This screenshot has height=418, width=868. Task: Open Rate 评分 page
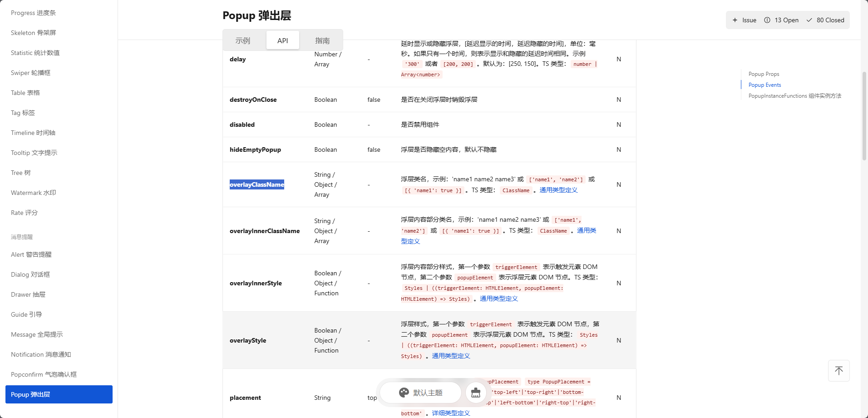(59, 213)
